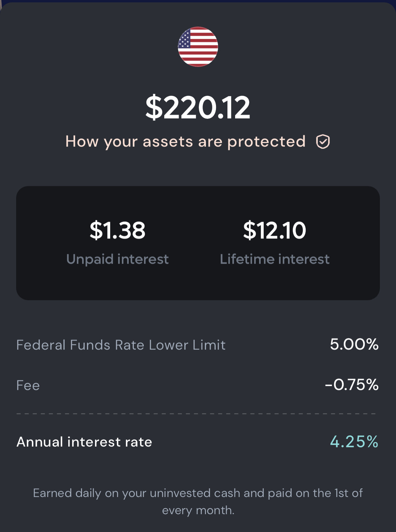Tap the 4.25% annual rate value

coord(354,442)
